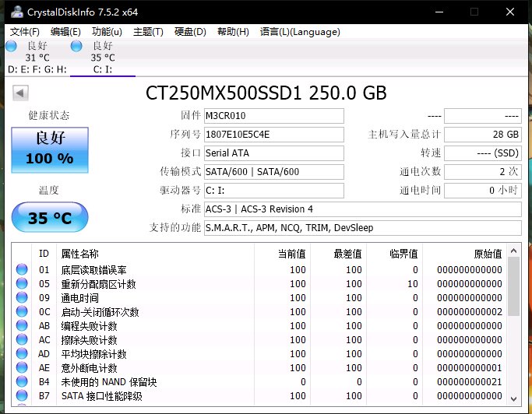The image size is (532, 414).
Task: Click the status orb for ID B7 row
Action: point(22,395)
